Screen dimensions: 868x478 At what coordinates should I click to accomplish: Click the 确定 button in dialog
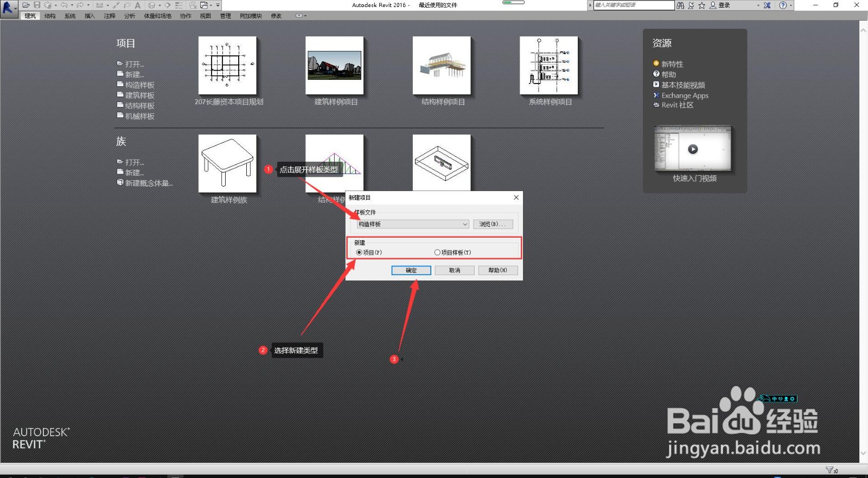pos(411,270)
